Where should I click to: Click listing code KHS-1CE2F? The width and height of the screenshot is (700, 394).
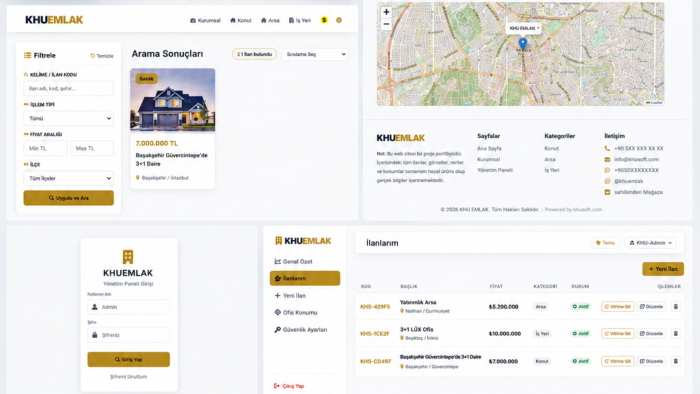[375, 333]
